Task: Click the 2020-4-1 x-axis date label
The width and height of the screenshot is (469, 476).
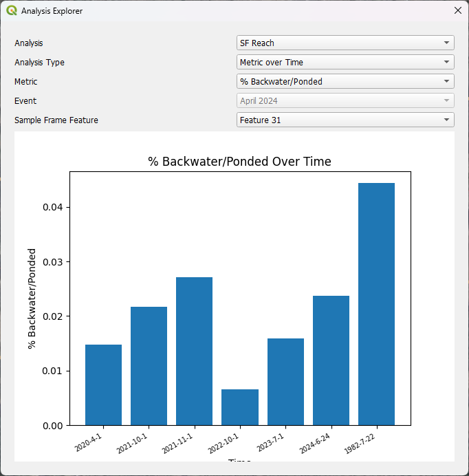Action: (x=88, y=442)
